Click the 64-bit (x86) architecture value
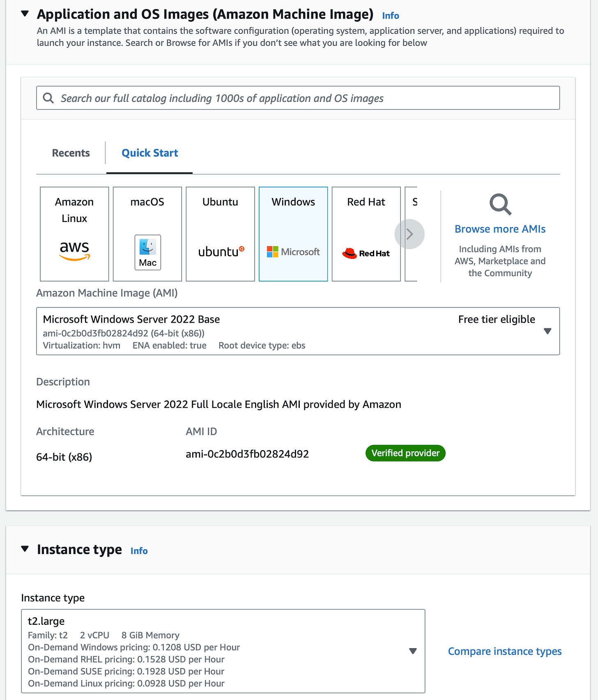Screen dimensions: 598x700 click(64, 457)
